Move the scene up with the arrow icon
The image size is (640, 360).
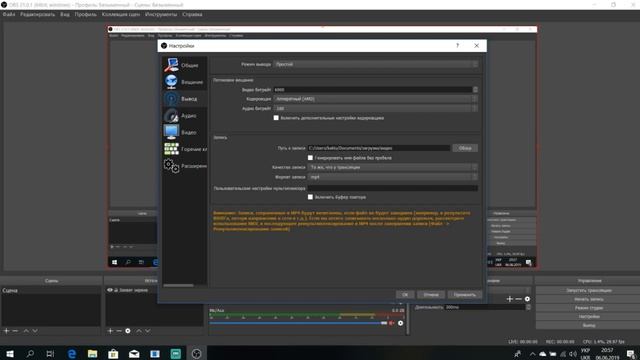pyautogui.click(x=26, y=331)
